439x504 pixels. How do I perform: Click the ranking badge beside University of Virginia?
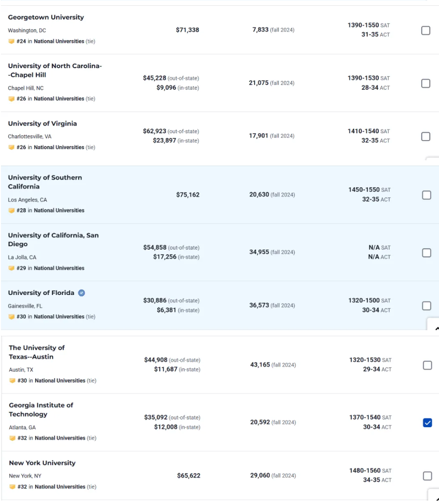11,147
